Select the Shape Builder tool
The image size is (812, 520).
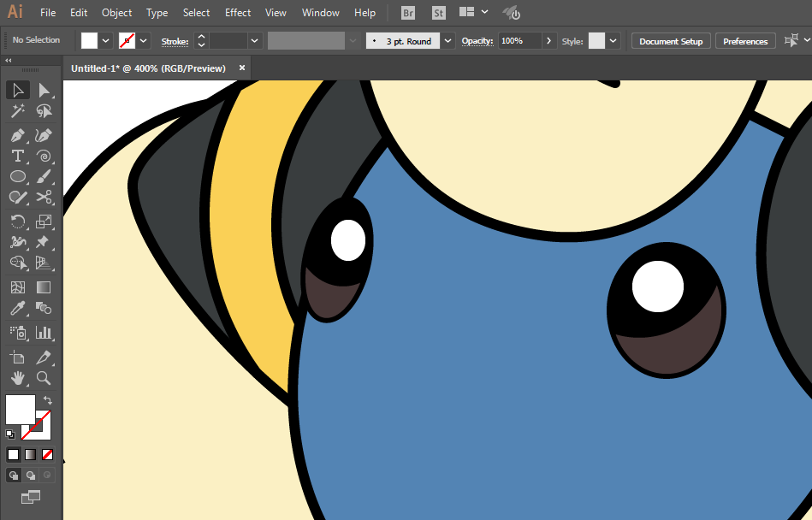click(18, 263)
